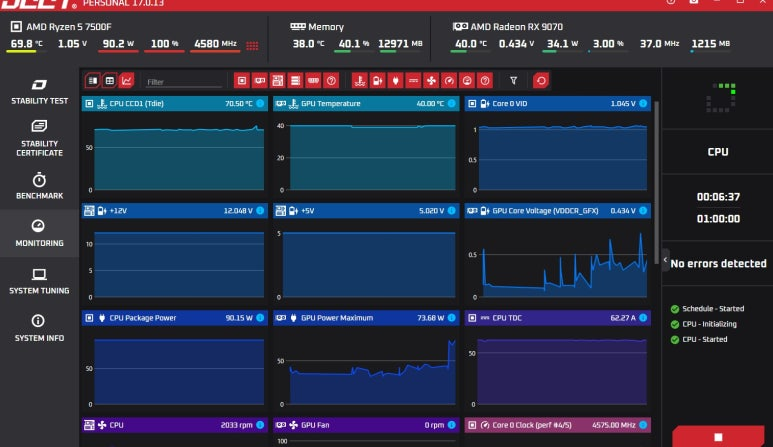Click the 12971 MB memory usage value
The image size is (773, 447).
click(x=400, y=43)
